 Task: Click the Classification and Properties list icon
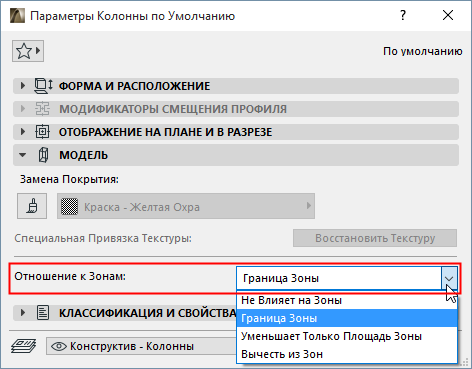[x=43, y=313]
